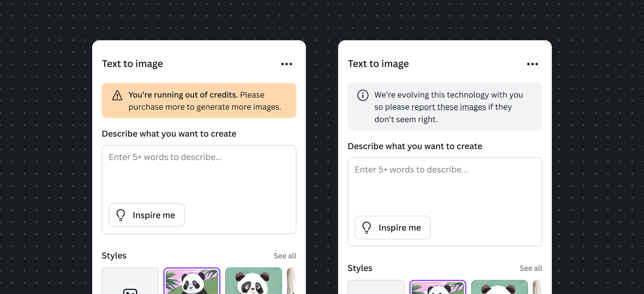Click the lightbulb icon in the left Inspire me button
Image resolution: width=644 pixels, height=294 pixels.
(x=121, y=215)
